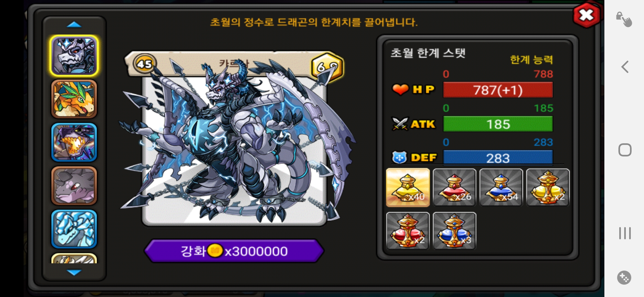The height and width of the screenshot is (297, 644).
Task: Click the green ATK 185 stat bar
Action: pyautogui.click(x=498, y=124)
